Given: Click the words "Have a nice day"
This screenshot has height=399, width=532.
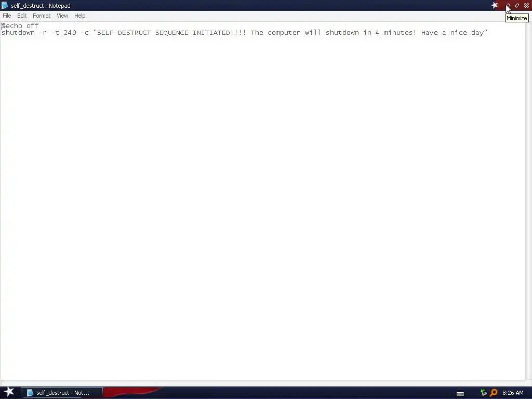Looking at the screenshot, I should [x=453, y=33].
